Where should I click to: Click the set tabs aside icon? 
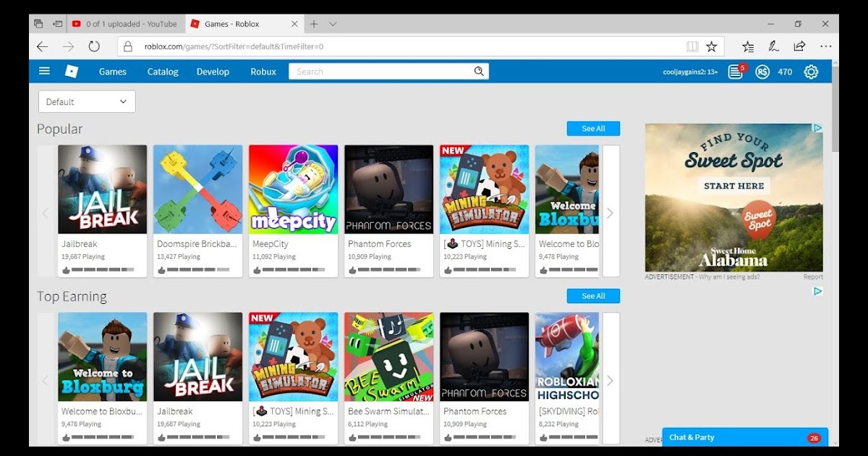coord(58,24)
